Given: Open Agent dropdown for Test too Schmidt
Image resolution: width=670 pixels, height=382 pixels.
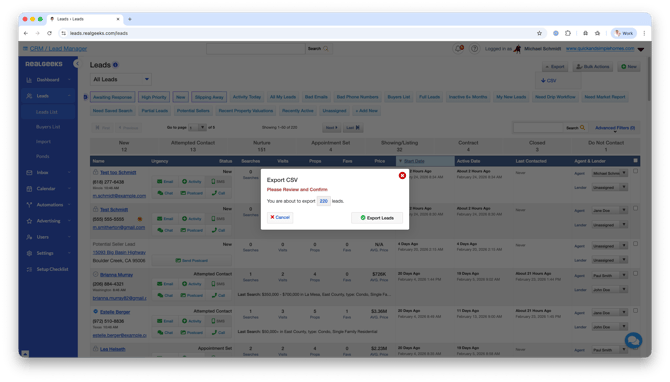Looking at the screenshot, I should click(x=609, y=173).
